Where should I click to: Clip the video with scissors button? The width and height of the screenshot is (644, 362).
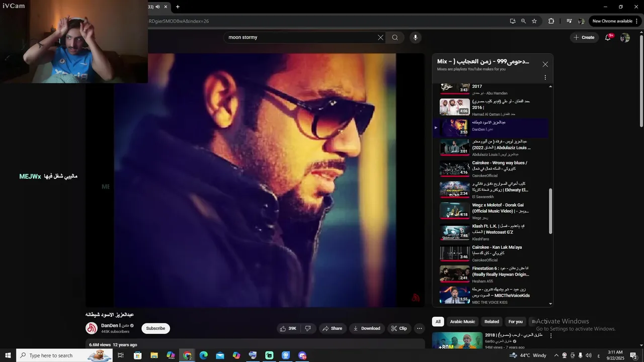pos(399,328)
